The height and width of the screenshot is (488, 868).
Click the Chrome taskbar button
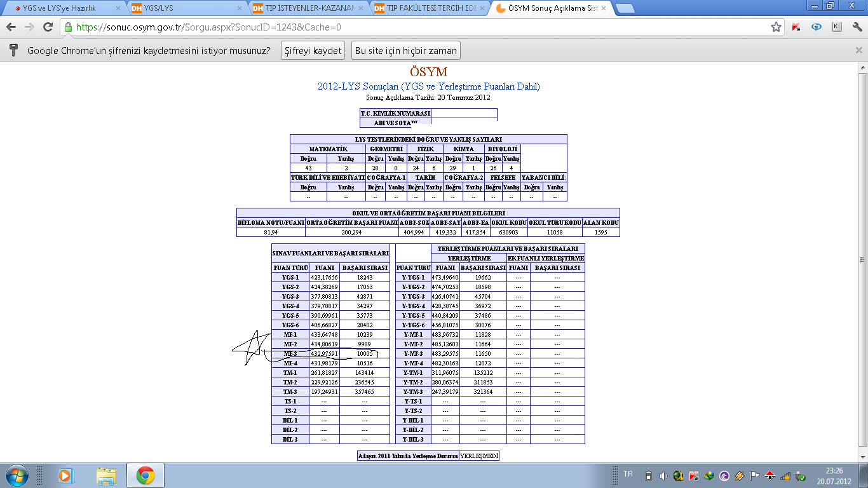point(146,475)
